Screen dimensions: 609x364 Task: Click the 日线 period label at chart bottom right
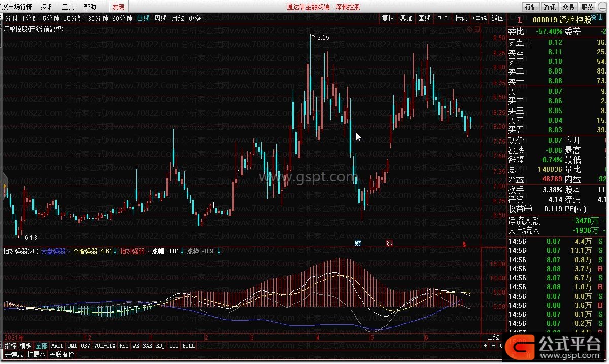[493, 337]
